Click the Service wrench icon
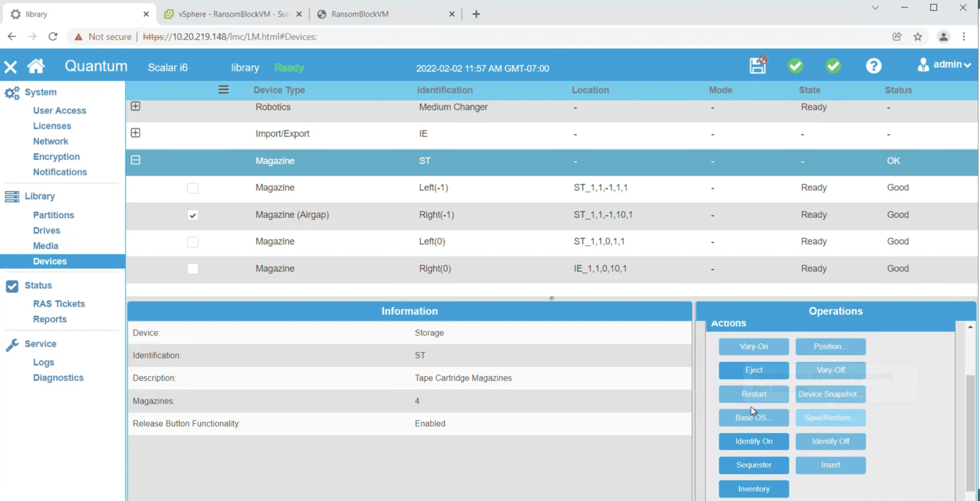 tap(12, 345)
